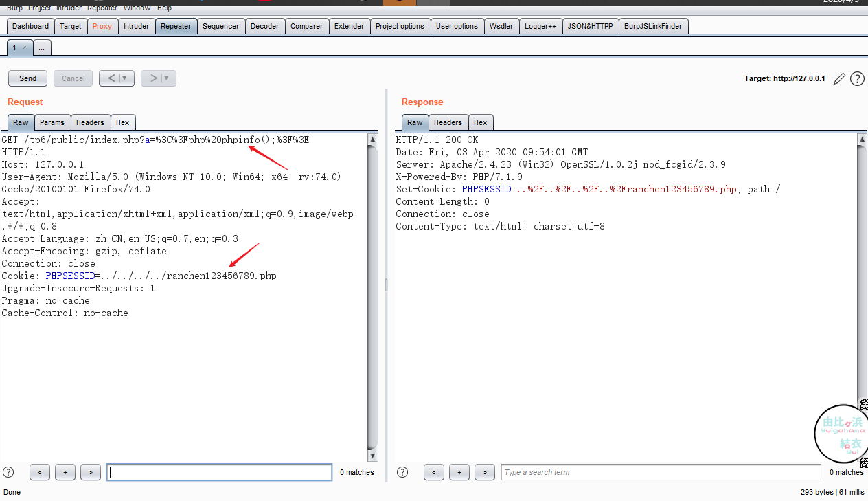This screenshot has height=501, width=868.
Task: Add a new Repeater tab with the ellipsis tab
Action: 42,47
